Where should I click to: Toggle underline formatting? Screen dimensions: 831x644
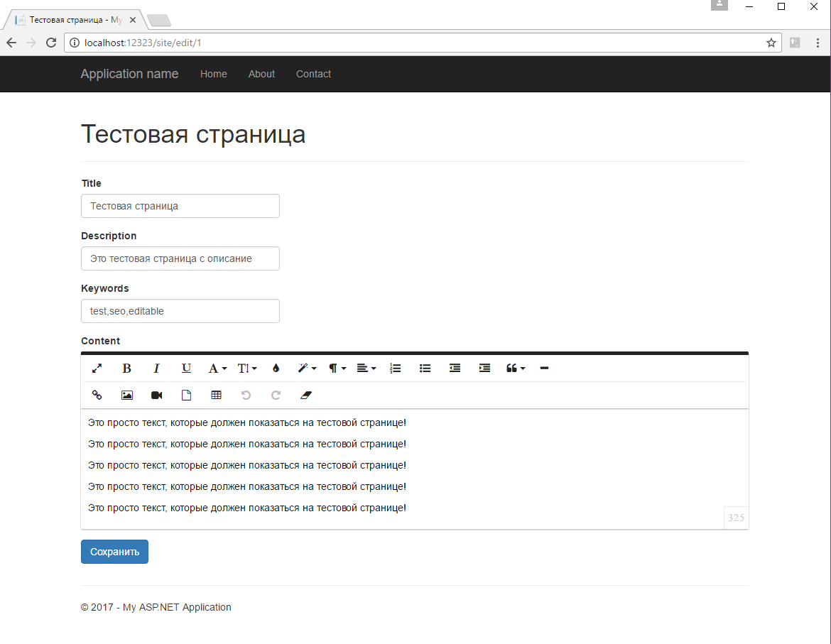(x=186, y=368)
